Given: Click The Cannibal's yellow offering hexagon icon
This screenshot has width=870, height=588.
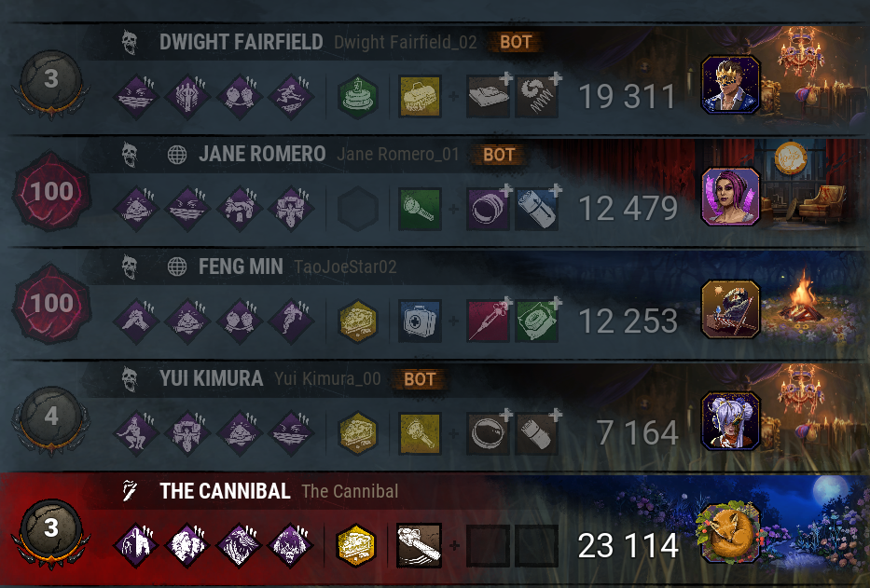Looking at the screenshot, I should 356,546.
